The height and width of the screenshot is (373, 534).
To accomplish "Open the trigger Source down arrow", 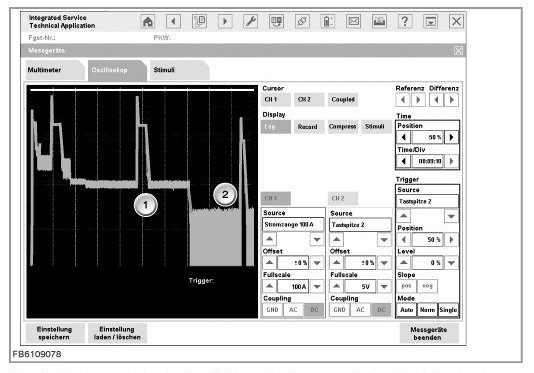I will click(x=451, y=216).
